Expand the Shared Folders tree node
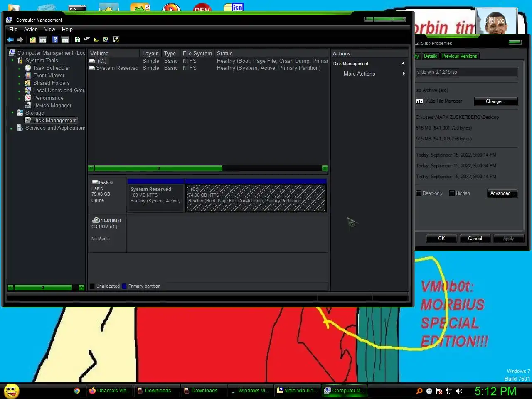The height and width of the screenshot is (399, 532). [x=19, y=84]
